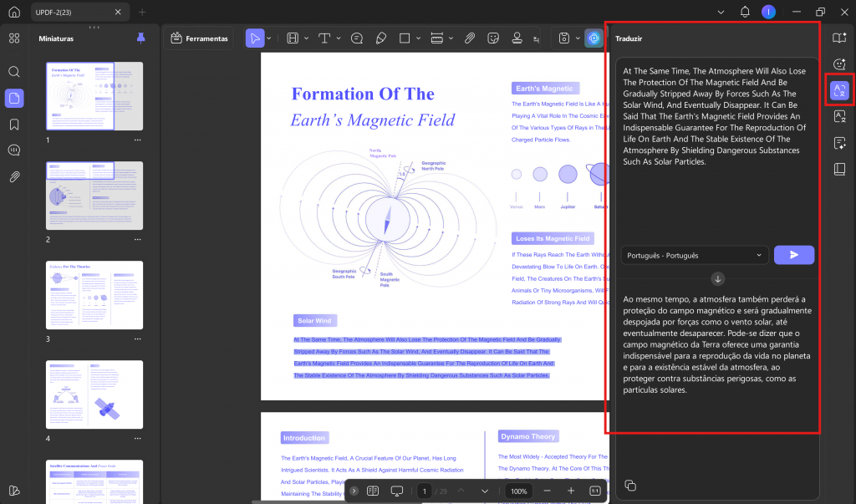Open more options for page 2 thumbnail

(138, 240)
